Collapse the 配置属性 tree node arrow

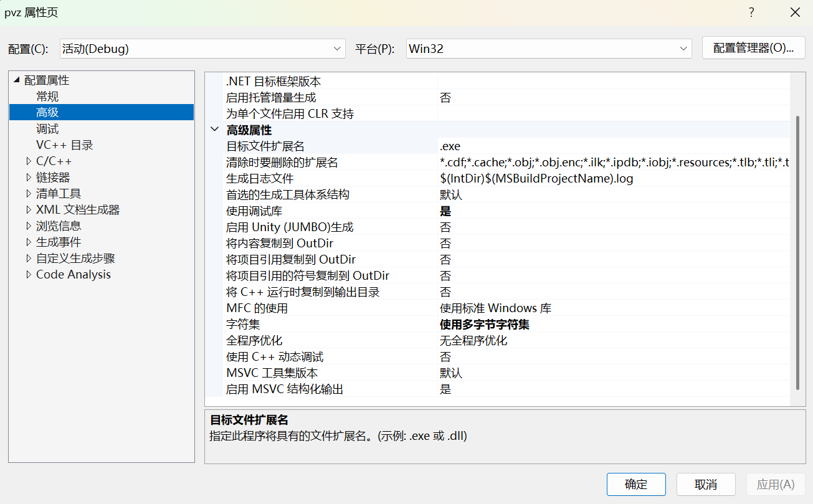pos(16,80)
